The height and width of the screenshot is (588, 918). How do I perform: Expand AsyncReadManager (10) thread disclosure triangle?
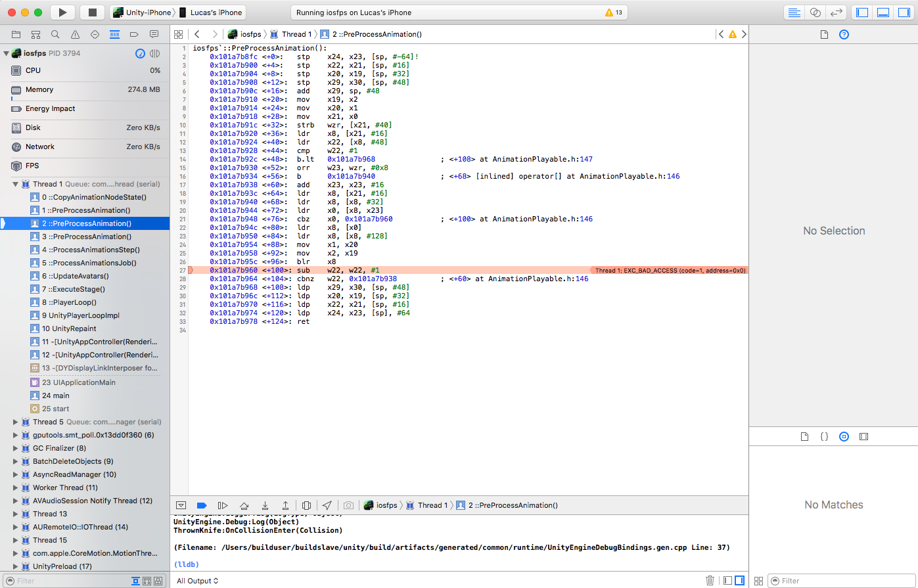15,474
